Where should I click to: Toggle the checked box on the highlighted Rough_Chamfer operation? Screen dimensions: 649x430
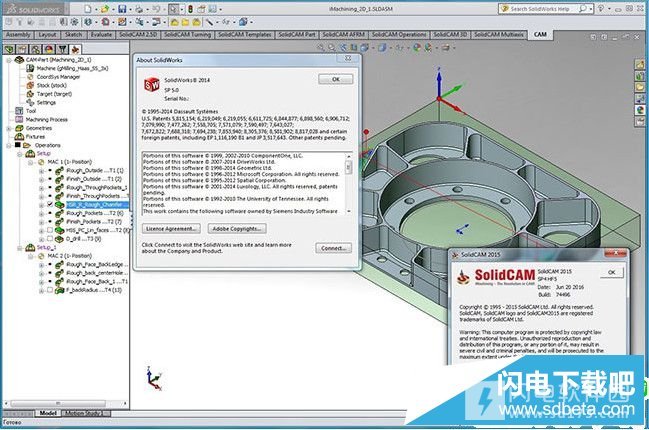pos(50,204)
